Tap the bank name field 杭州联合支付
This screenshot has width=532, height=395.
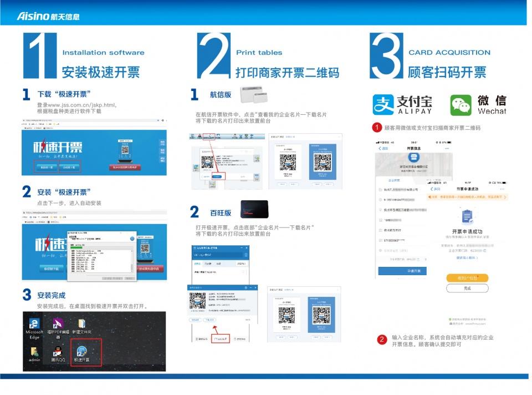(402, 230)
